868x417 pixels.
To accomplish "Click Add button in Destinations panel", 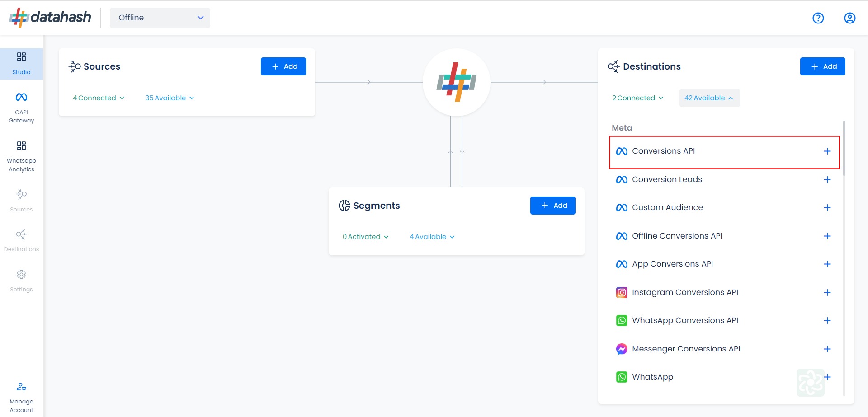I will [822, 66].
